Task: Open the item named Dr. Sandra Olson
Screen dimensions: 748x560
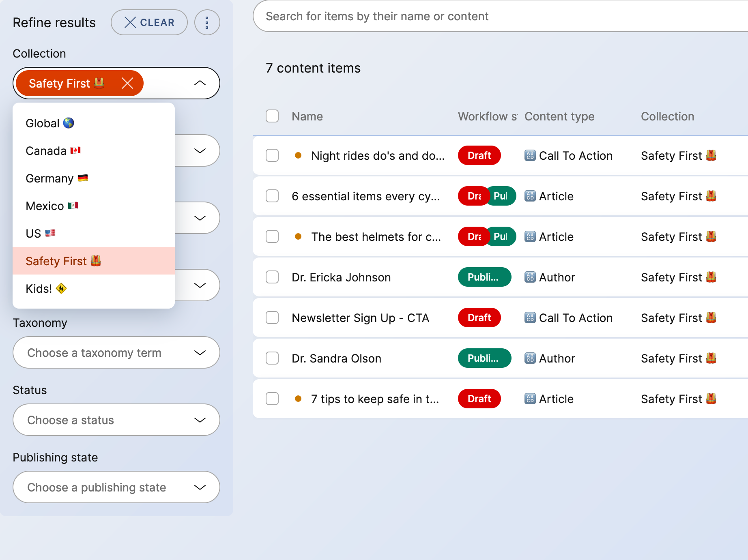Action: (337, 358)
